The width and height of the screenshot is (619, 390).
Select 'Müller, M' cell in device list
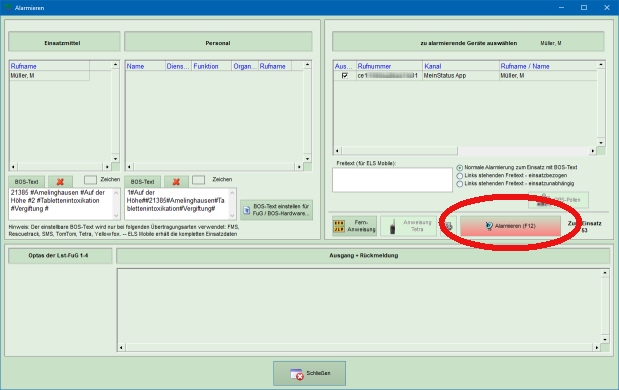[x=548, y=75]
